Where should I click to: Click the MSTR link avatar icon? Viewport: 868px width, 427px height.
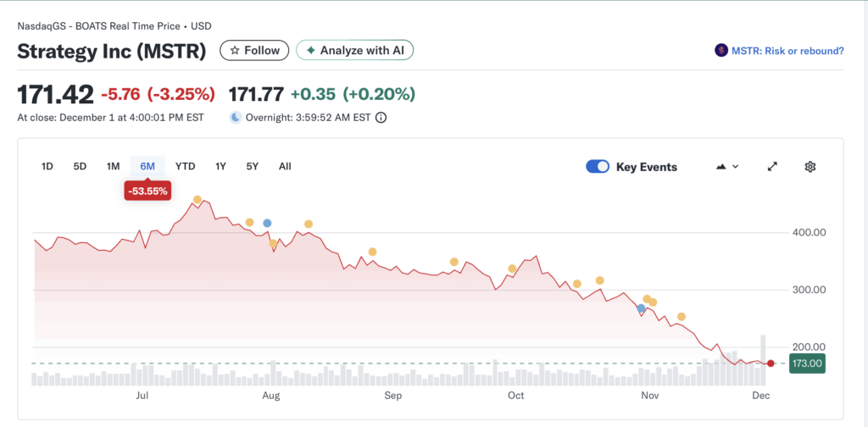click(721, 51)
